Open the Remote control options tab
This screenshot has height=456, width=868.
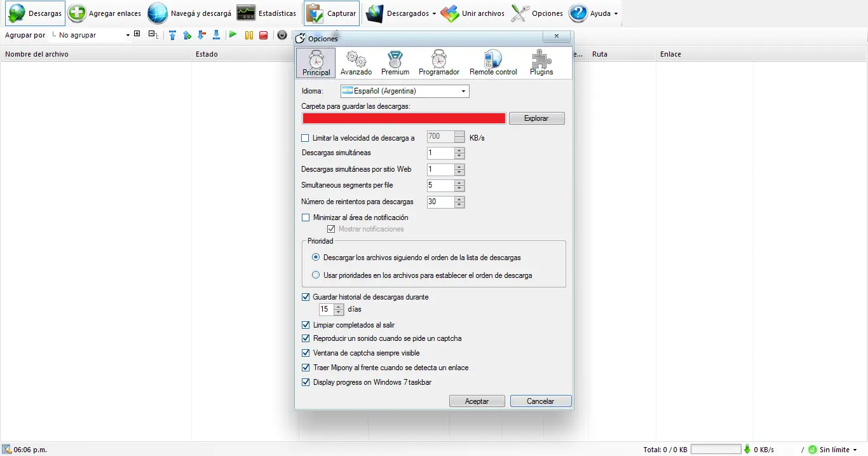[x=493, y=63]
